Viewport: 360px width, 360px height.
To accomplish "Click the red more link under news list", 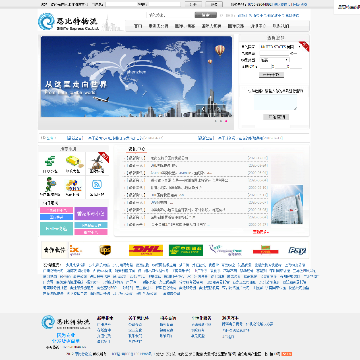I will tap(260, 232).
